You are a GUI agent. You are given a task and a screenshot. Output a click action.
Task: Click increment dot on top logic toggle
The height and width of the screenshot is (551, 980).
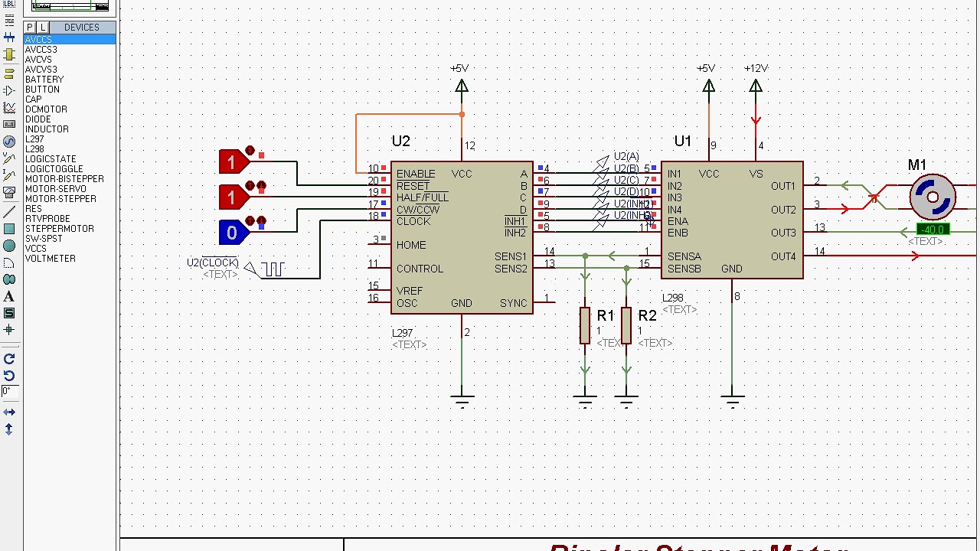point(250,151)
